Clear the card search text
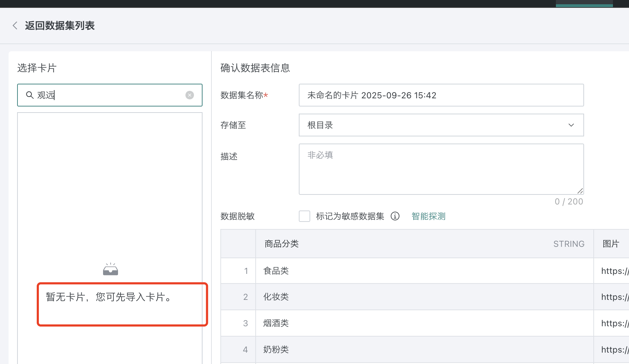This screenshot has height=364, width=629. point(190,95)
